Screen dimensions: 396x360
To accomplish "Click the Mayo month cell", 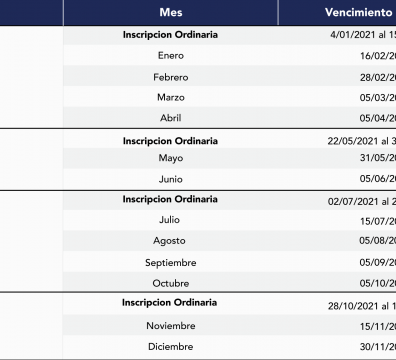I will pos(171,158).
